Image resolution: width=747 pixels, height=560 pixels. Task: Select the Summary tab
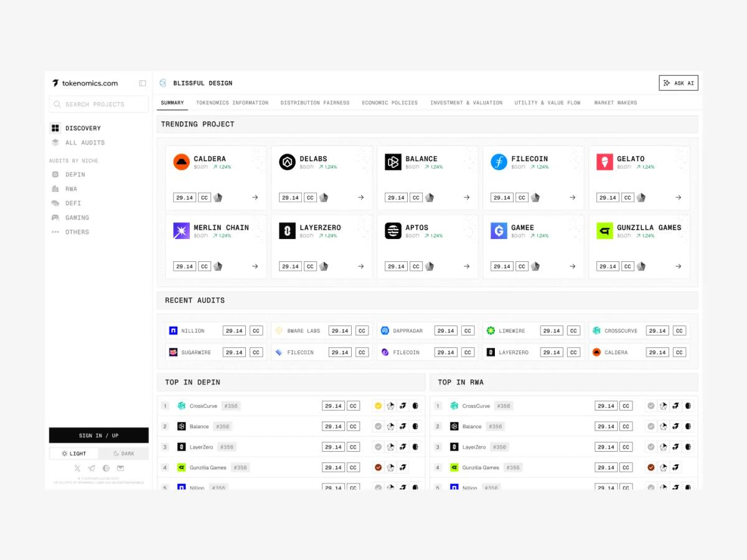[x=172, y=103]
